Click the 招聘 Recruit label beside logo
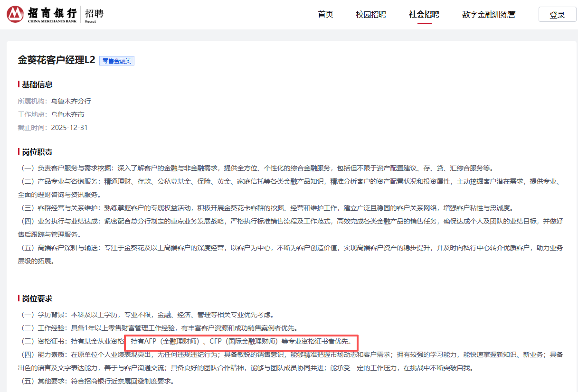Screen dimensions: 578x392 coord(93,14)
